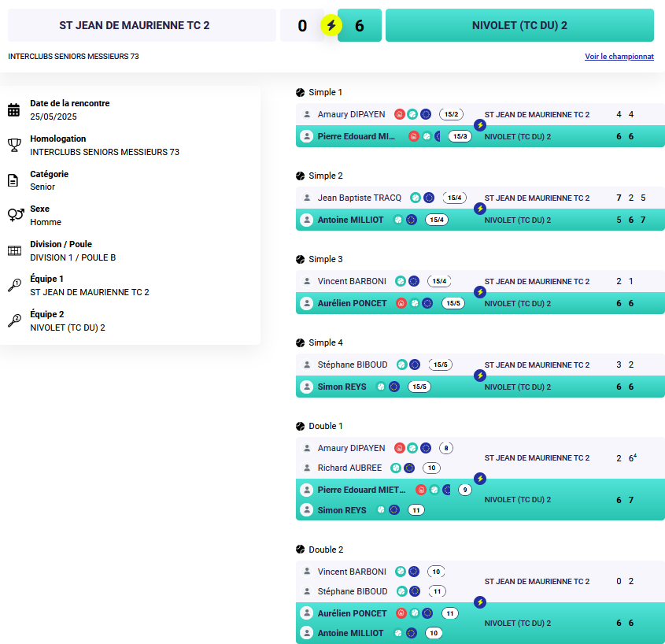Click Antoine MILLIOT's avatar icon in Simple 2

tap(306, 220)
